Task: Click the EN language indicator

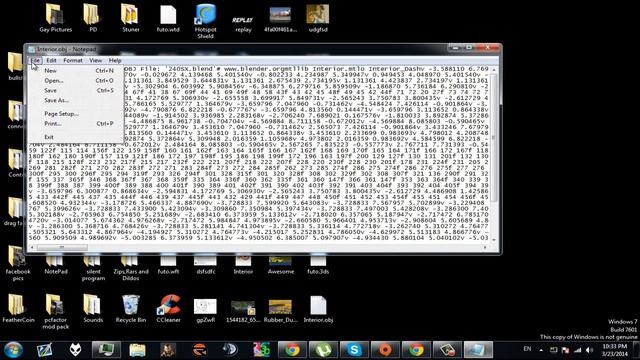Action: tap(527, 349)
